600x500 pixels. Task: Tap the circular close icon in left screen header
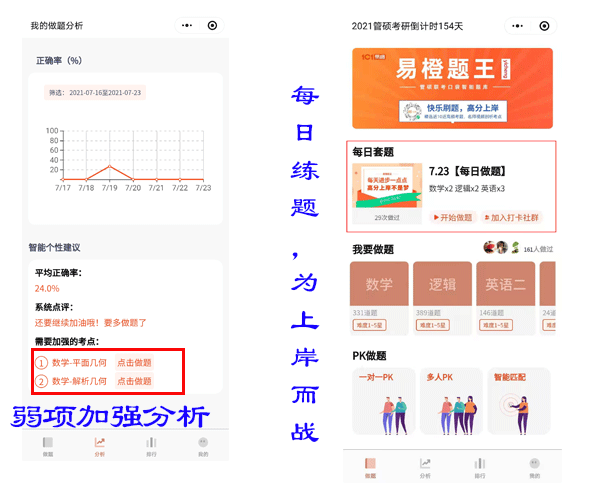tap(212, 26)
